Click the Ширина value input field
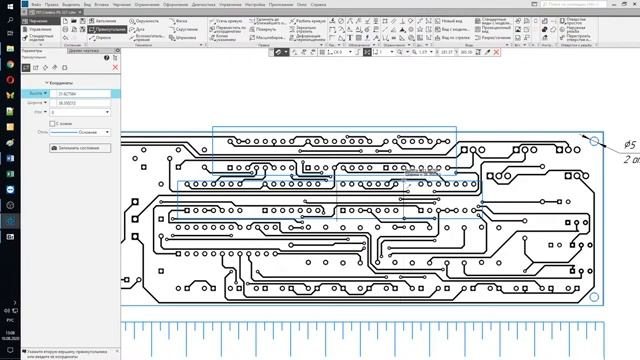Image resolution: width=640 pixels, height=360 pixels. (80, 103)
